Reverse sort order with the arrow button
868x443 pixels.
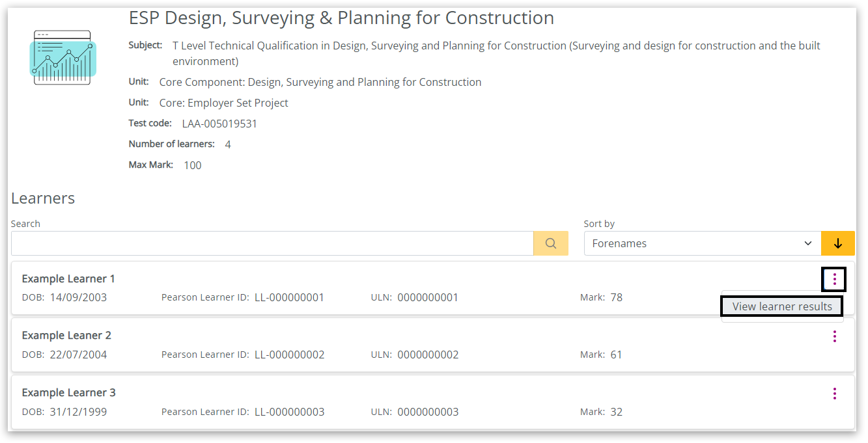(838, 243)
